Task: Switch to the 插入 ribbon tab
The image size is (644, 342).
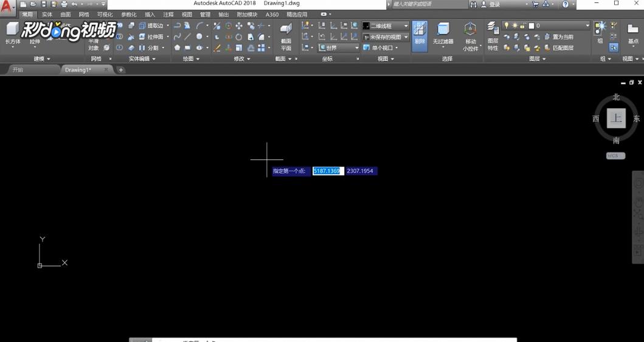Action: point(150,15)
